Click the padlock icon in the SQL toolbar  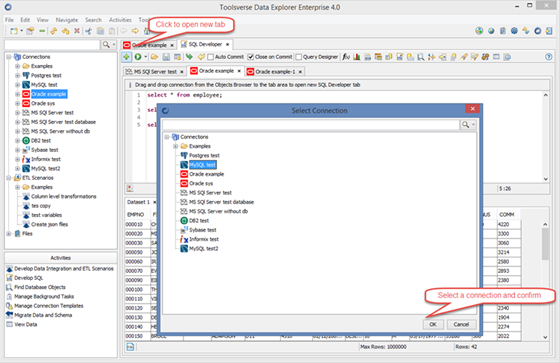(x=453, y=57)
